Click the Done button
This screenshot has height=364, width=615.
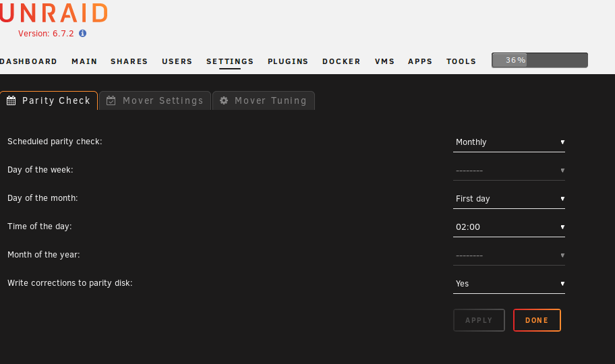[x=537, y=320]
